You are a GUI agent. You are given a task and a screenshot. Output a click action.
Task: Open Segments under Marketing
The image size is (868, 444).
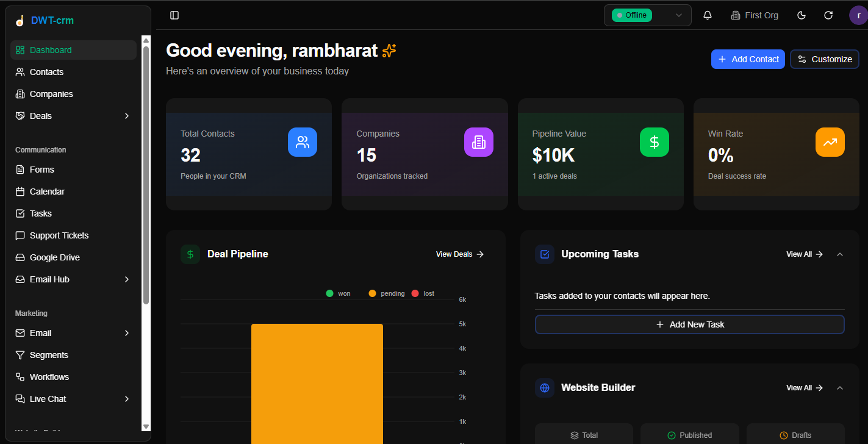73,355
